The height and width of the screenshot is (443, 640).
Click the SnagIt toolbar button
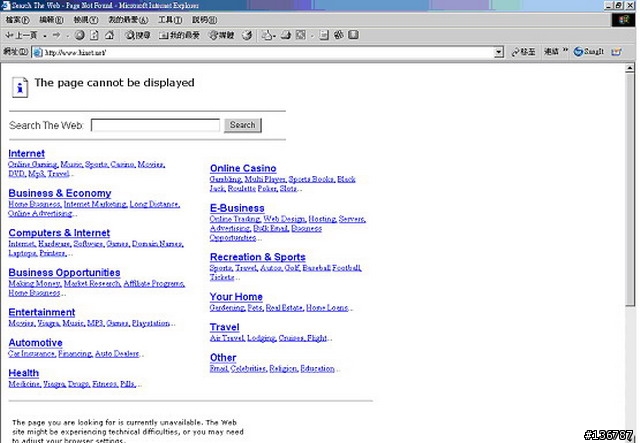point(589,52)
